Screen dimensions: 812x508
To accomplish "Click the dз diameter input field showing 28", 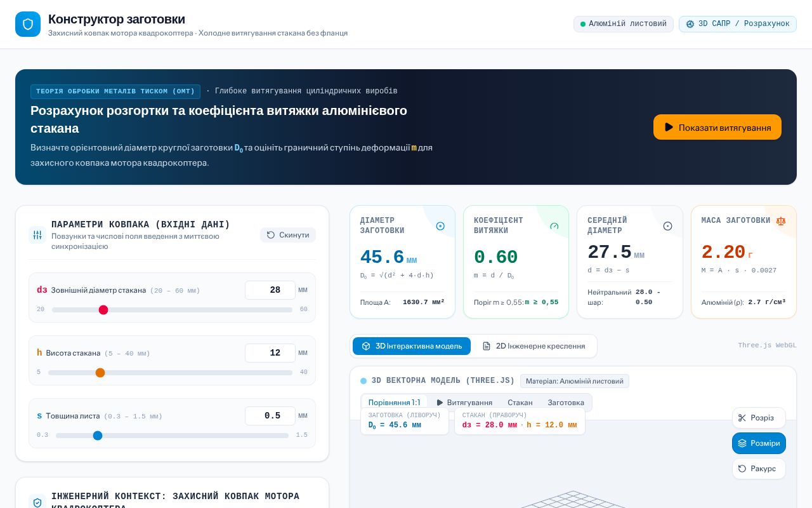I will pyautogui.click(x=270, y=290).
